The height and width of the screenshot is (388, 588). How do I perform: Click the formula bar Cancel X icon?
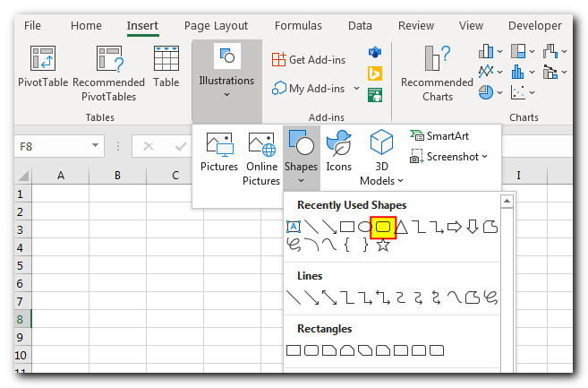[x=149, y=146]
